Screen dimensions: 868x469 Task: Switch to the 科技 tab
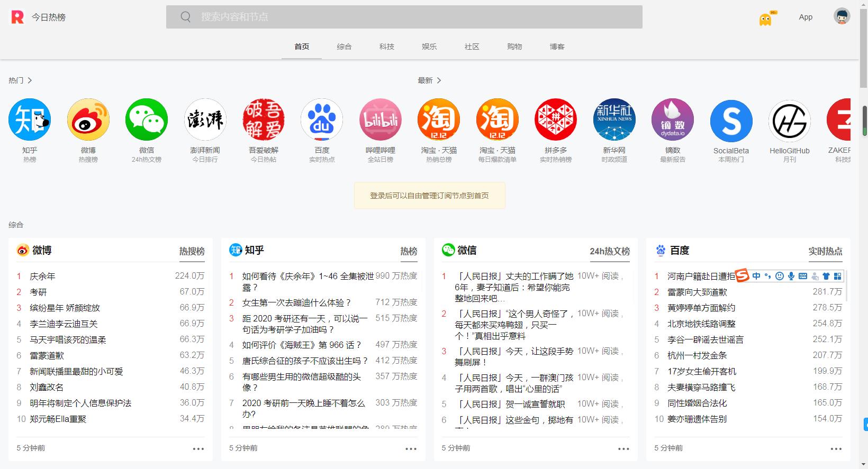(387, 47)
